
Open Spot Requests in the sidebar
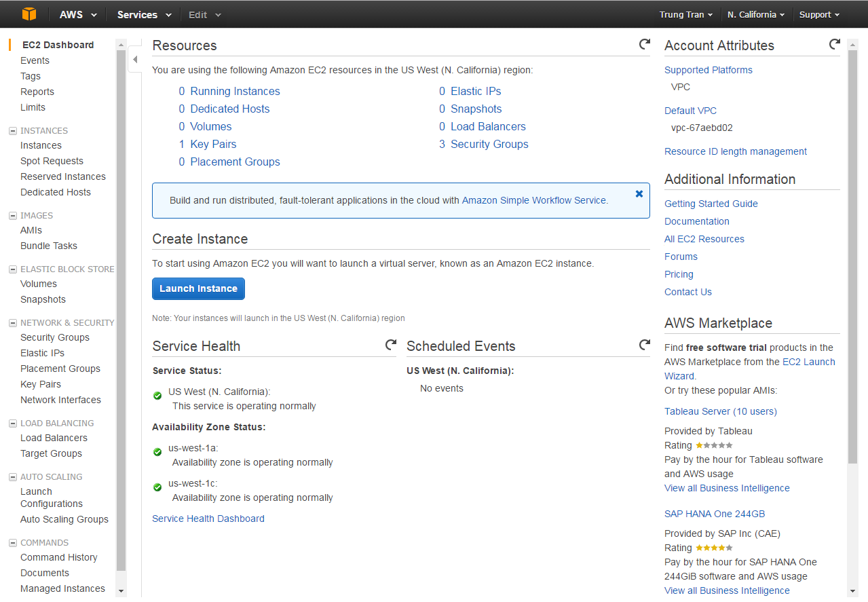[x=52, y=161]
